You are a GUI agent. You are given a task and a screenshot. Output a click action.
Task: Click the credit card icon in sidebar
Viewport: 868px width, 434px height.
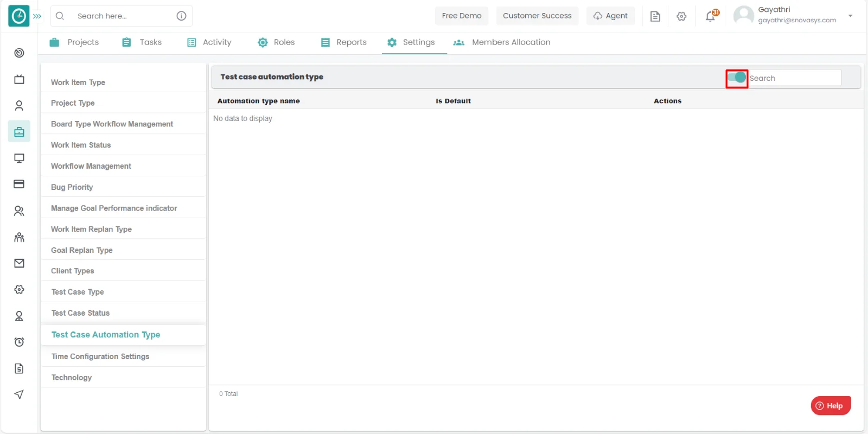(19, 184)
